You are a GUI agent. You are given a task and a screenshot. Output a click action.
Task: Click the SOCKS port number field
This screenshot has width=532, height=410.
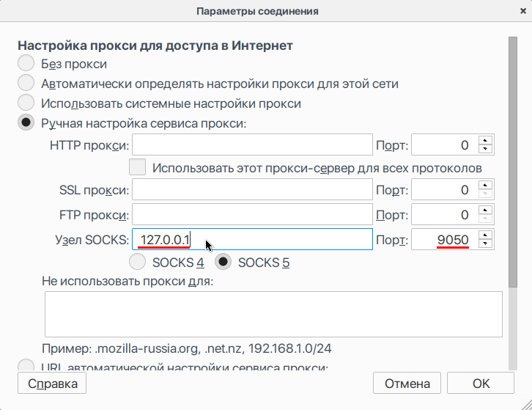[x=443, y=240]
